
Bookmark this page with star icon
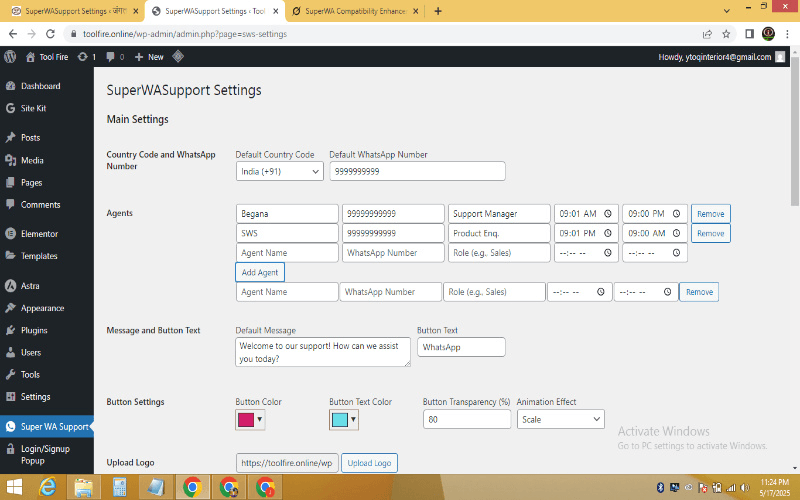click(x=726, y=34)
